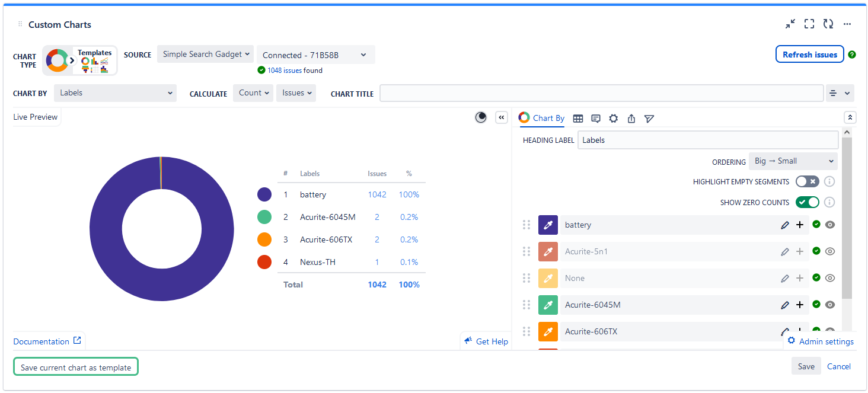Turn off Show Zero Counts switch
This screenshot has height=393, width=868.
coord(807,202)
